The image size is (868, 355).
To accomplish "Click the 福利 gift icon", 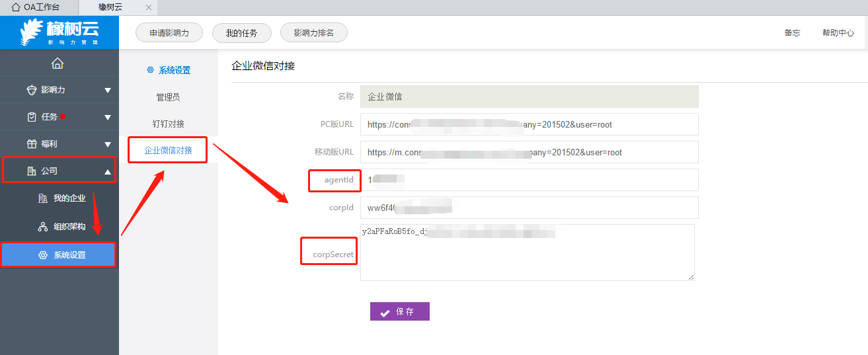I will [x=32, y=143].
